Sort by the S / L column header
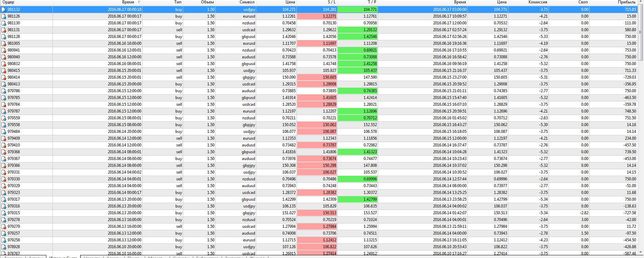Viewport: 644px width, 258px height. point(332,2)
